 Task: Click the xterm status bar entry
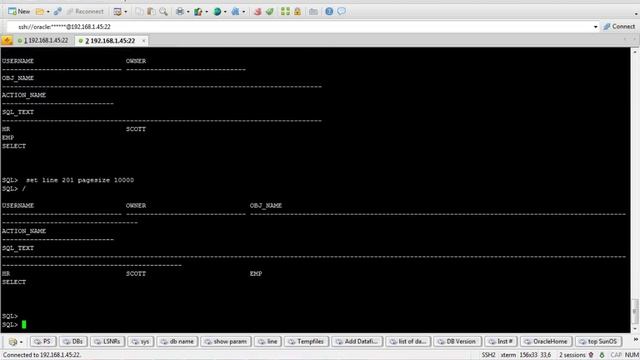point(508,355)
